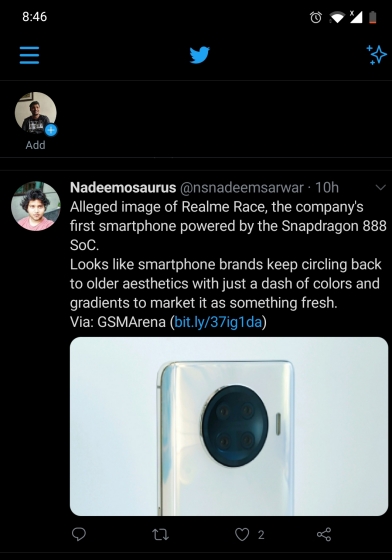Share the tweet using share icon

point(324,535)
